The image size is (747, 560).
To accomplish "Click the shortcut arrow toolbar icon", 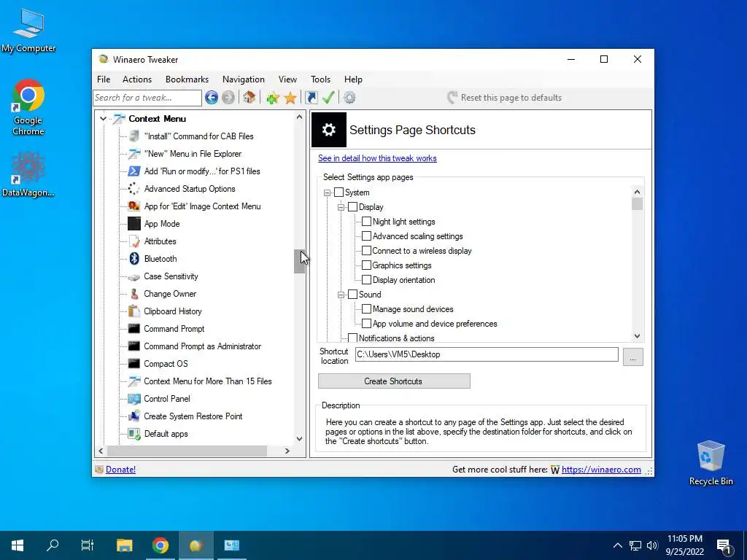I will click(311, 98).
